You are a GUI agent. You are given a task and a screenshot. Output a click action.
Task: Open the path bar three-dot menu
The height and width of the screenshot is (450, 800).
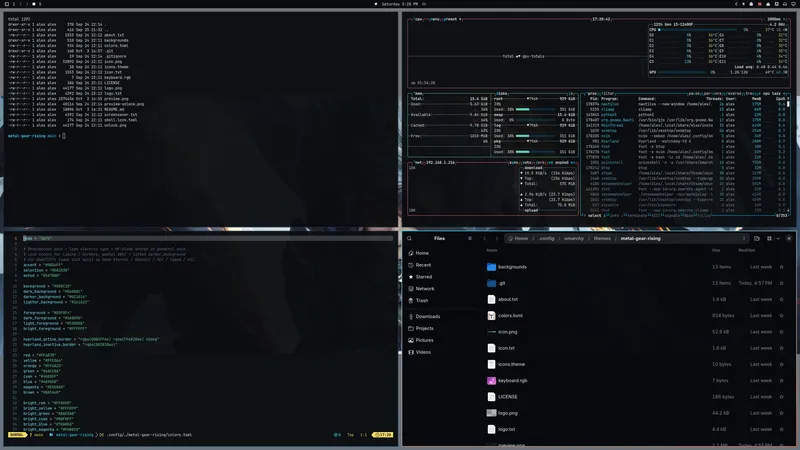point(744,238)
